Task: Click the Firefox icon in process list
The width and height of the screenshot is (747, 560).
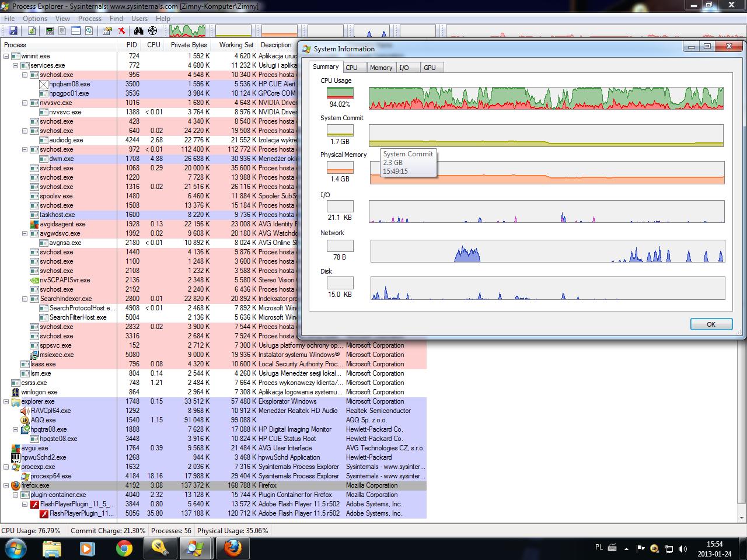Action: point(16,485)
